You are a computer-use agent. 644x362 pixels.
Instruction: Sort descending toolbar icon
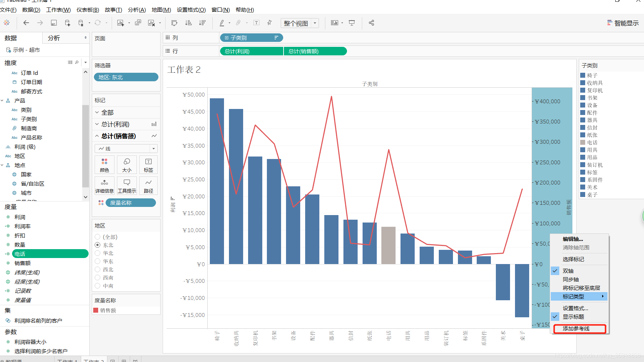[x=202, y=23]
